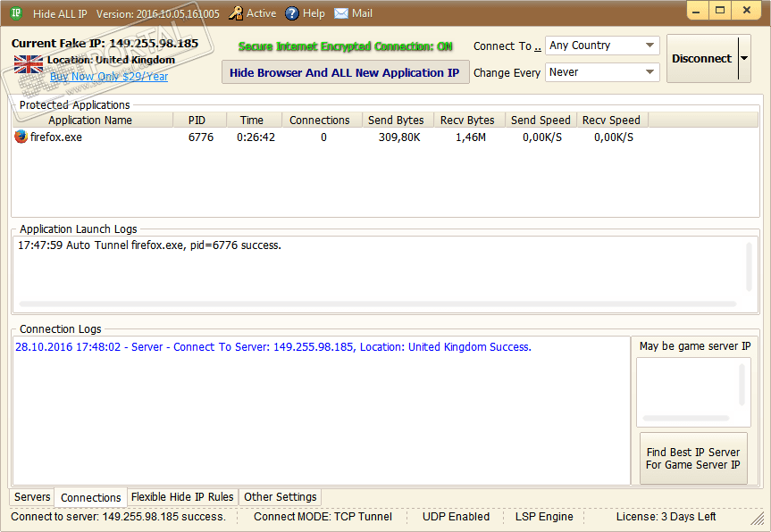Expand the Disconnect button arrow menu
Image resolution: width=771 pixels, height=532 pixels.
point(744,58)
